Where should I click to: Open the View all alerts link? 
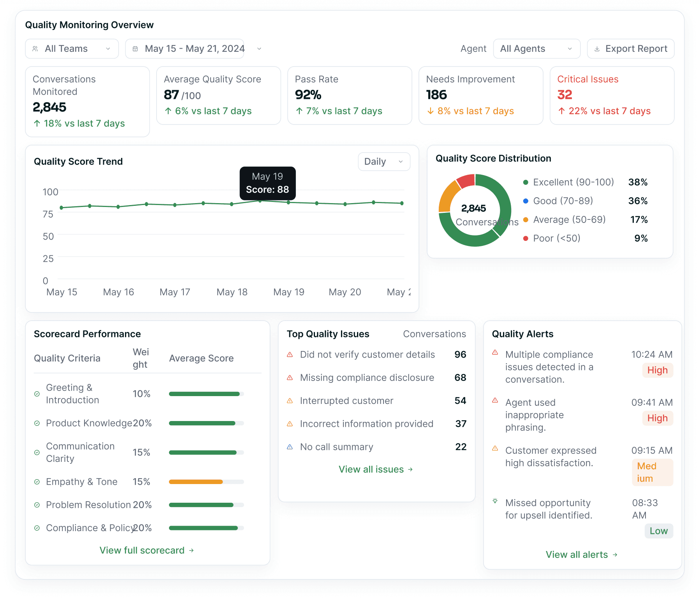pos(582,554)
